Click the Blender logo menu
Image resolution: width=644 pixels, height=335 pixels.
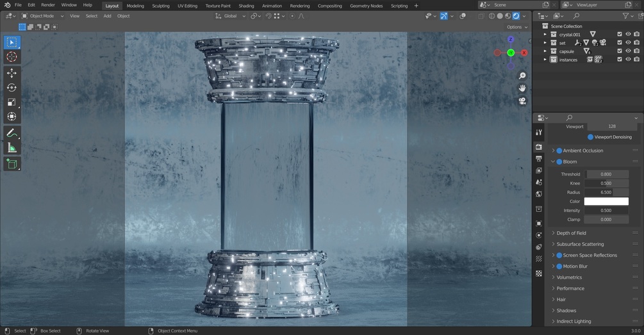pos(7,5)
